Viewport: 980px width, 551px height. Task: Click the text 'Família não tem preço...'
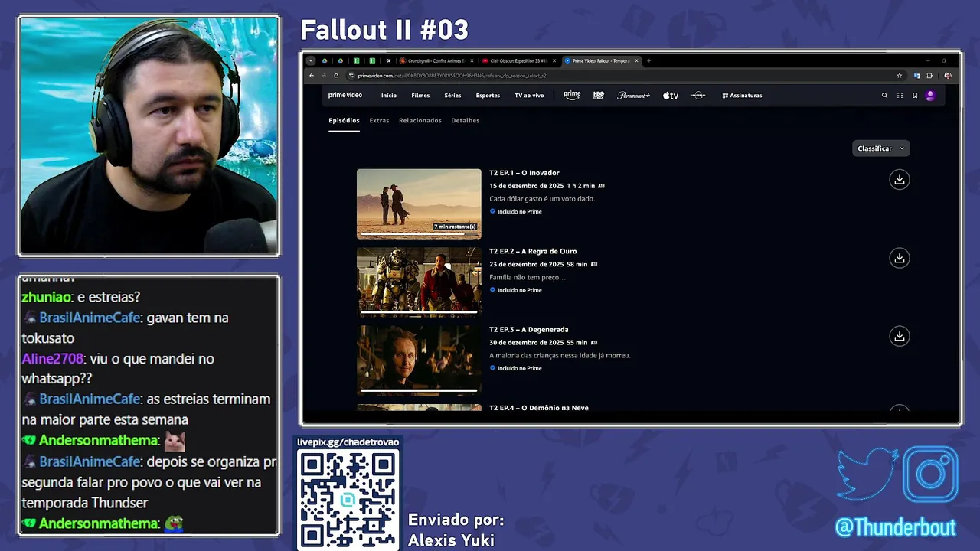tap(528, 277)
